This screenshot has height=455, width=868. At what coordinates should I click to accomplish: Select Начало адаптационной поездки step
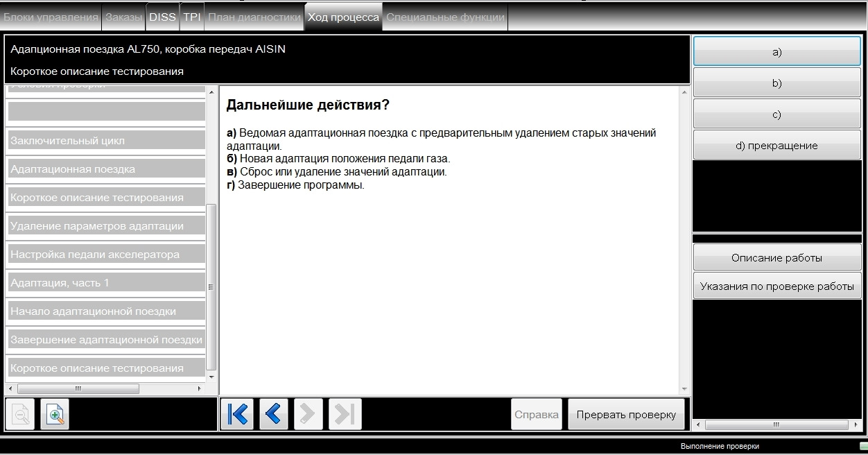(x=106, y=311)
